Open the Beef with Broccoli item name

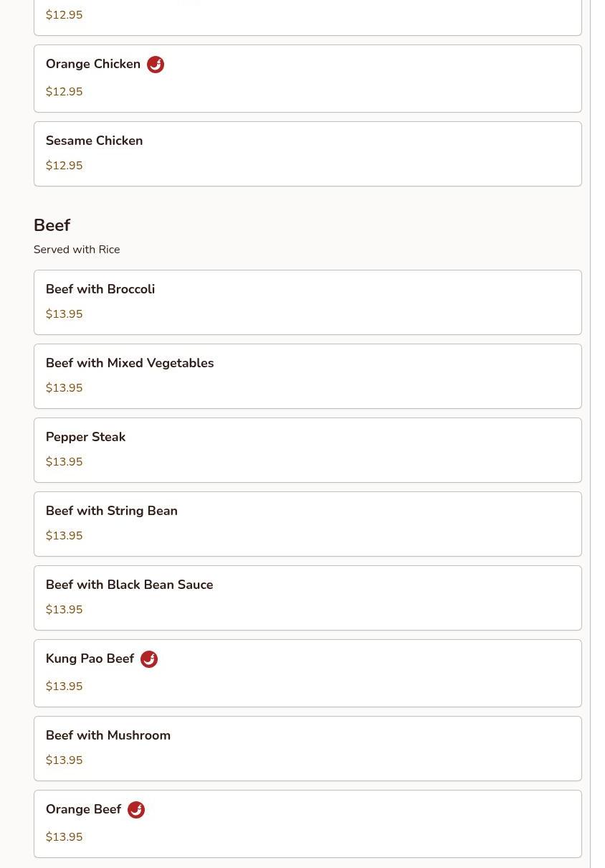click(x=100, y=289)
